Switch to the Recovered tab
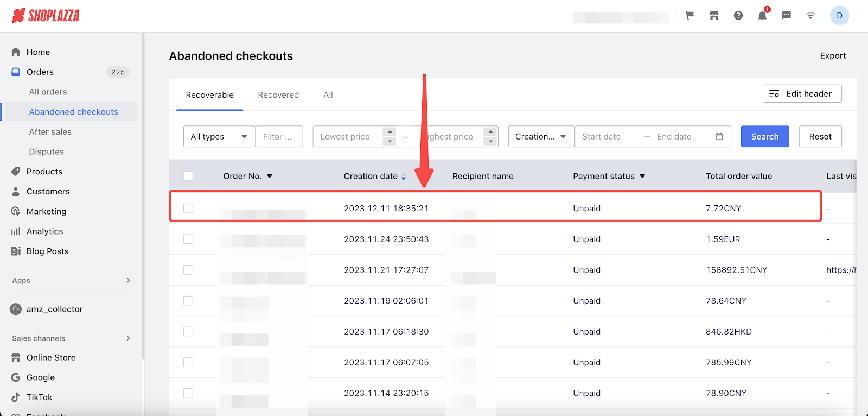This screenshot has width=868, height=416. pos(278,95)
